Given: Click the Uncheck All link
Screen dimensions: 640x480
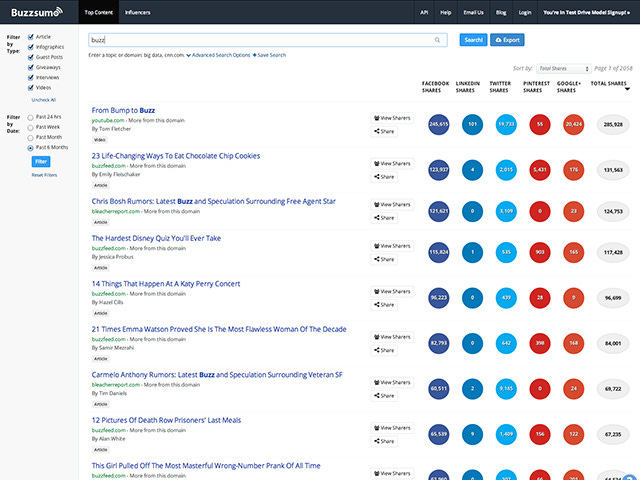Looking at the screenshot, I should (44, 100).
